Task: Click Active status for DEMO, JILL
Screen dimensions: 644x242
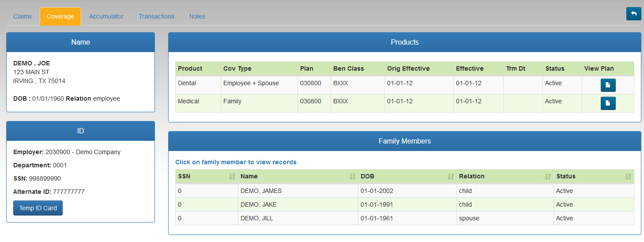Action: (x=565, y=218)
